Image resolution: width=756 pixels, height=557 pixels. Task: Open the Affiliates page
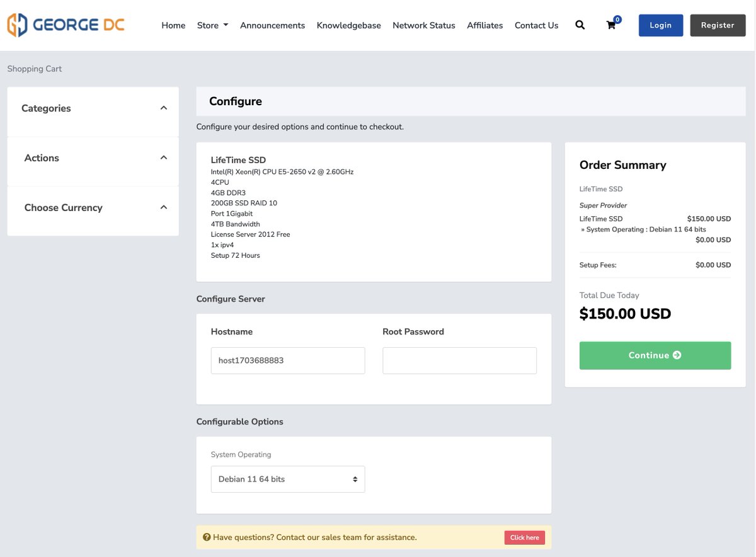(484, 25)
